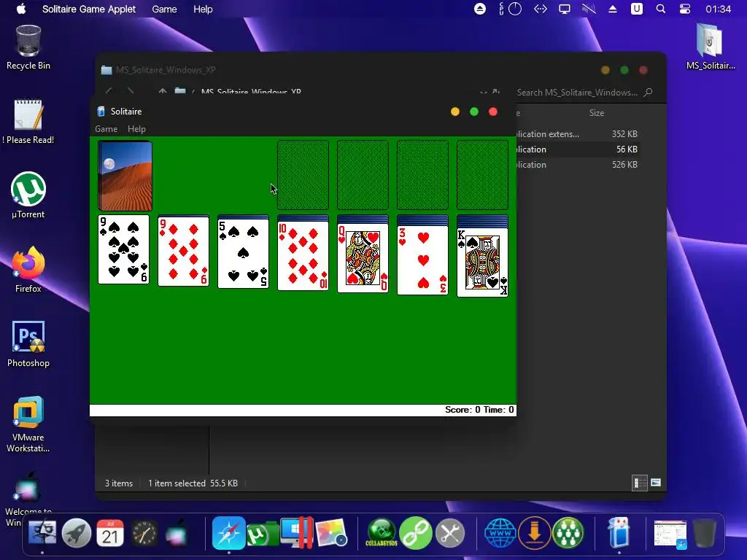Open the blue WWW globe icon
The height and width of the screenshot is (560, 747).
coord(500,533)
